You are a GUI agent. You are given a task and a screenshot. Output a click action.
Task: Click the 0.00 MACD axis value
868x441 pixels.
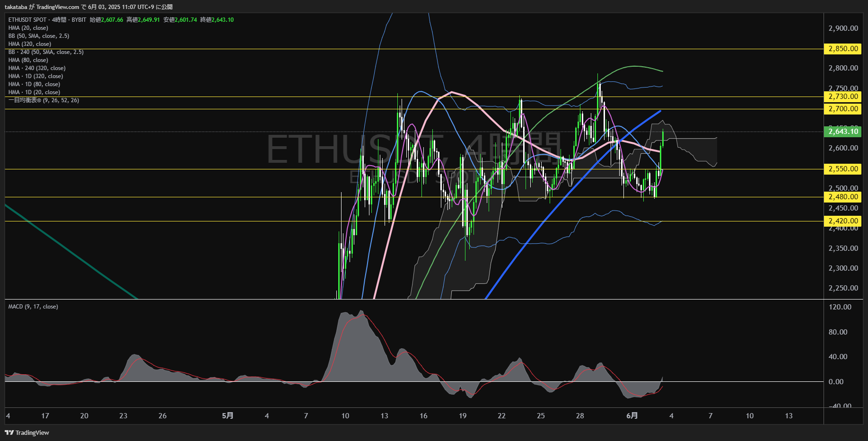836,382
